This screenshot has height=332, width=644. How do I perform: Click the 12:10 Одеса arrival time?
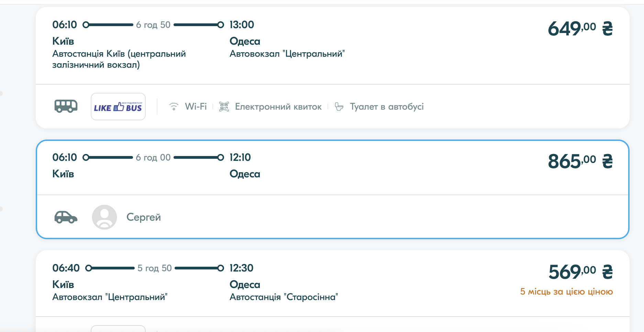click(240, 157)
